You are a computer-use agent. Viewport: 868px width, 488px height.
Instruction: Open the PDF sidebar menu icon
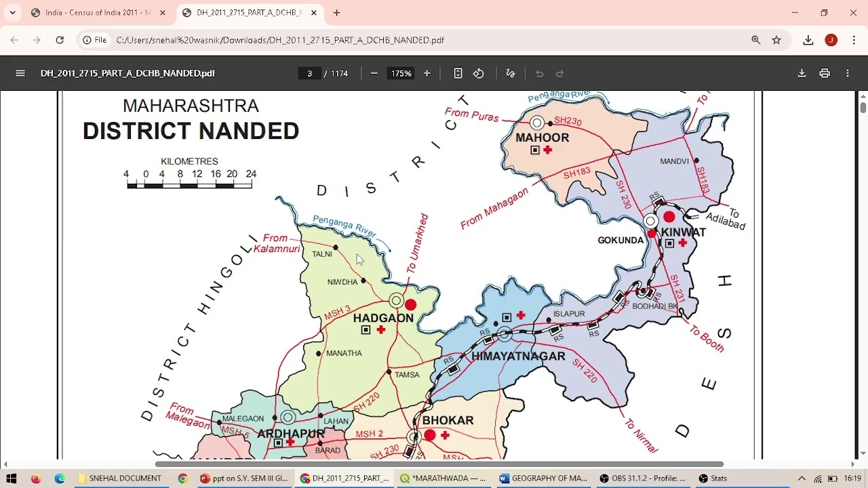(20, 73)
